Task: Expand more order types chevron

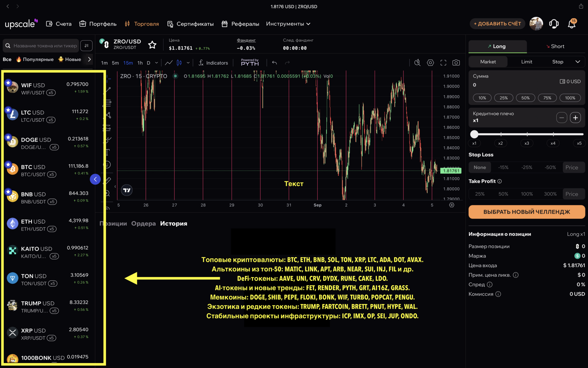Action: point(577,62)
